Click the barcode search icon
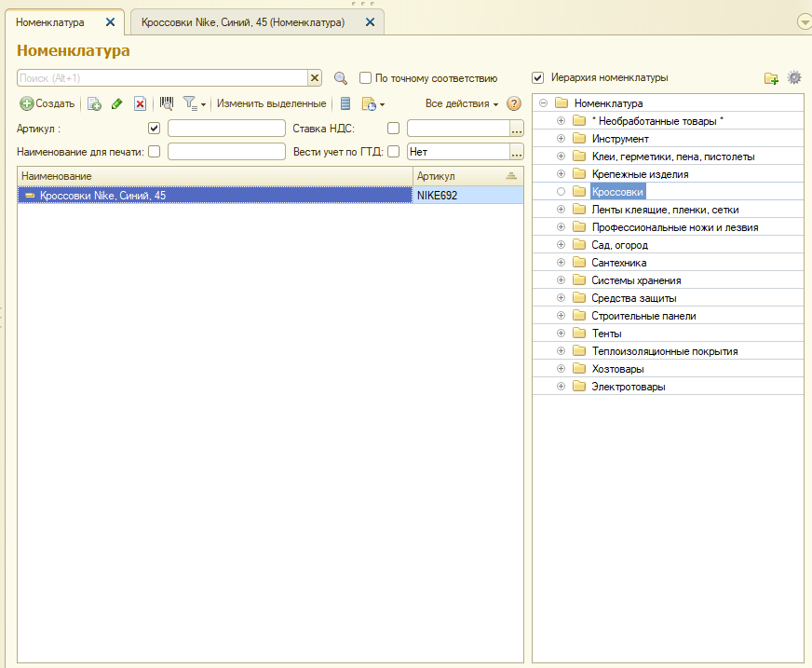The height and width of the screenshot is (668, 812). click(x=167, y=103)
